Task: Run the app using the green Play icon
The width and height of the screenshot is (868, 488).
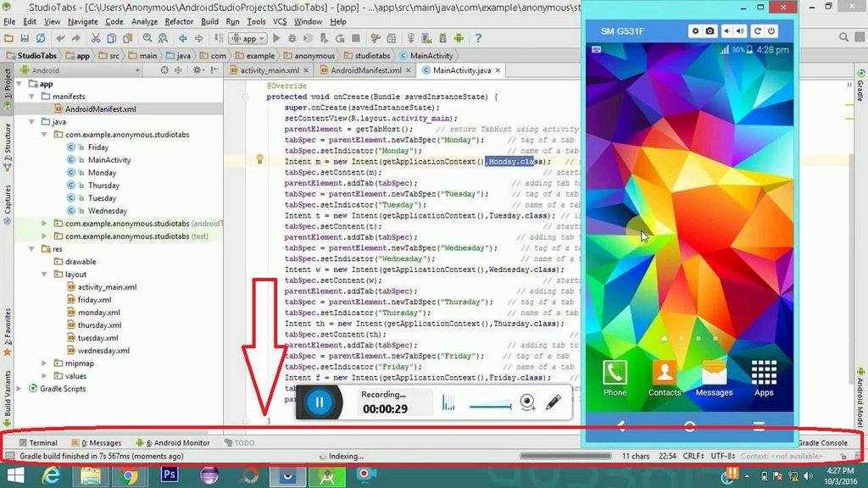Action: coord(275,38)
